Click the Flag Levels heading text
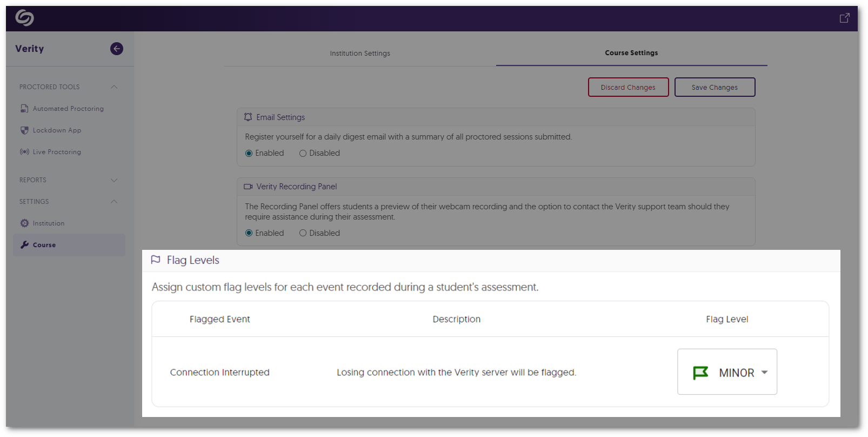Viewport: 868px width, 437px height. pyautogui.click(x=193, y=260)
